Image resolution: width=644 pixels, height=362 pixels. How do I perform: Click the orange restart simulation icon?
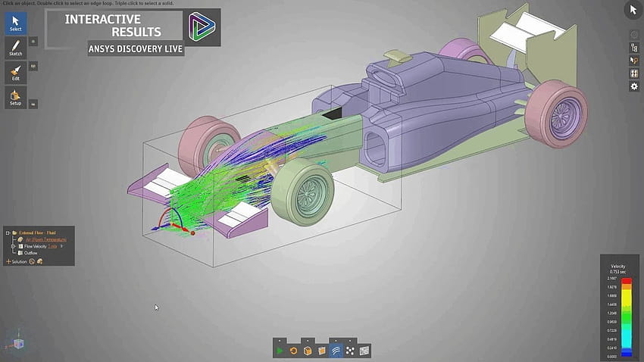click(x=294, y=351)
